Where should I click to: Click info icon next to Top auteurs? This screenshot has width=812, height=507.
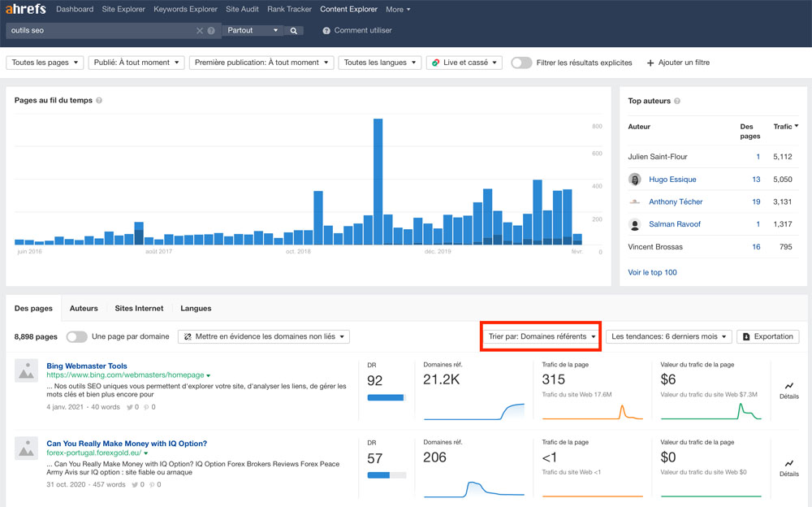(677, 101)
